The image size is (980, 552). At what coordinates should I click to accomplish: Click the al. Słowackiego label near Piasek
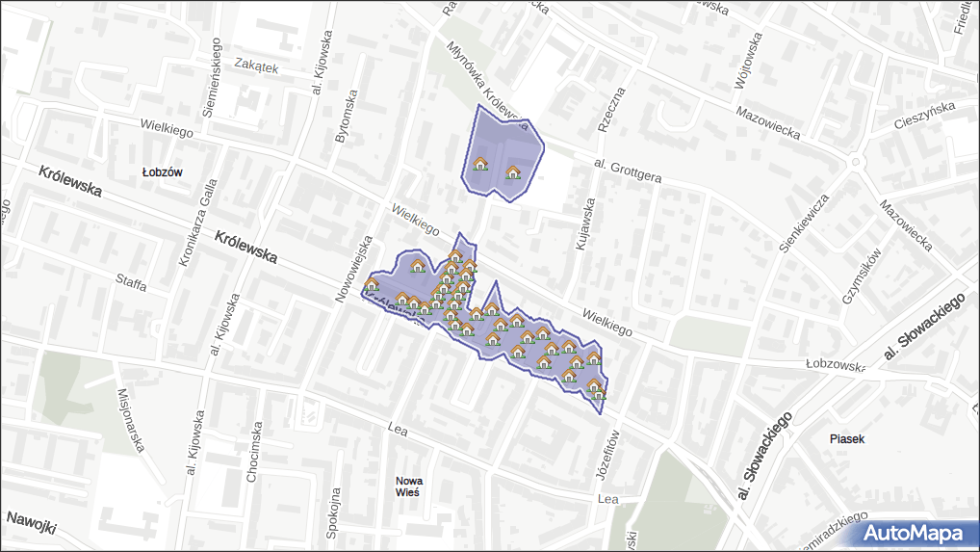pos(764,457)
